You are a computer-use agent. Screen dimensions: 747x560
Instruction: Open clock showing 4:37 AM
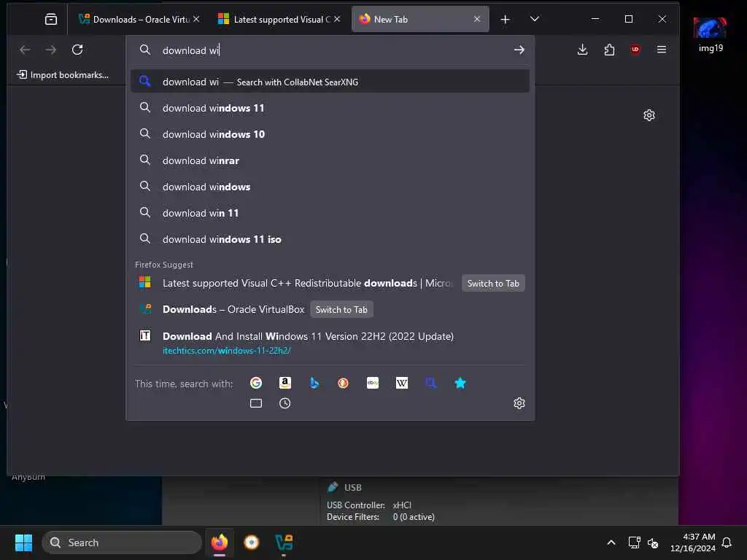[693, 542]
